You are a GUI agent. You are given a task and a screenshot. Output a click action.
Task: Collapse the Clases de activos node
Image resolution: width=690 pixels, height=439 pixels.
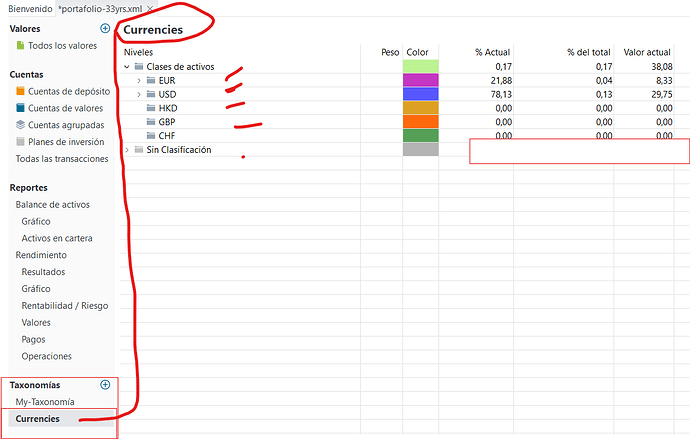pyautogui.click(x=126, y=67)
